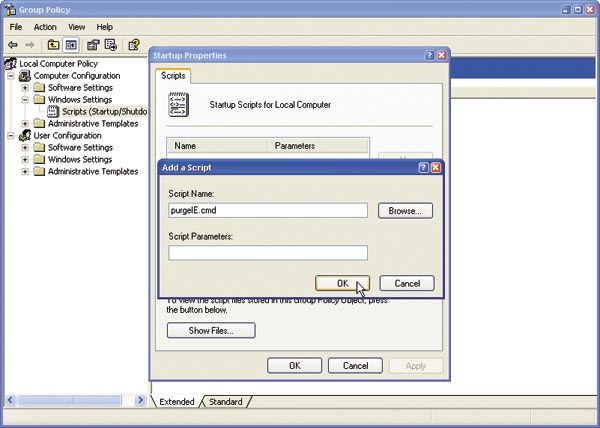Image resolution: width=600 pixels, height=428 pixels.
Task: Expand Administrative Templates under User Configuration
Action: [25, 171]
